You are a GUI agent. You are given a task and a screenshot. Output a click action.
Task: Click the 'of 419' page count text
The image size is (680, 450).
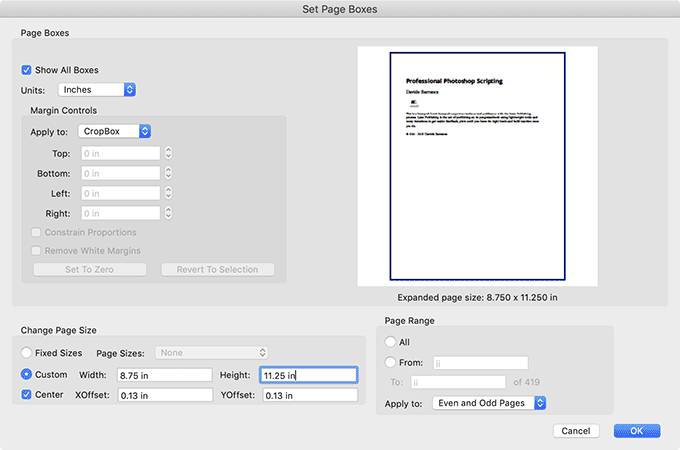pos(526,382)
